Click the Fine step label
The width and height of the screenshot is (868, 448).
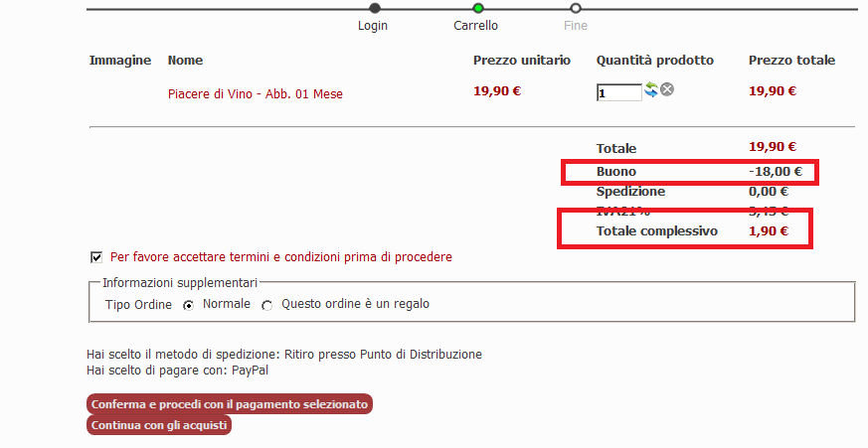[576, 26]
